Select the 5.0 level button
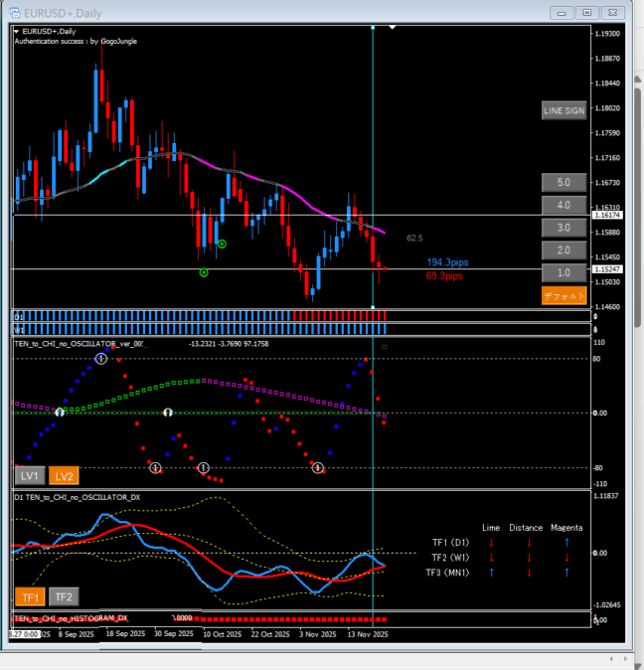Viewport: 644px width, 670px height. [x=563, y=183]
